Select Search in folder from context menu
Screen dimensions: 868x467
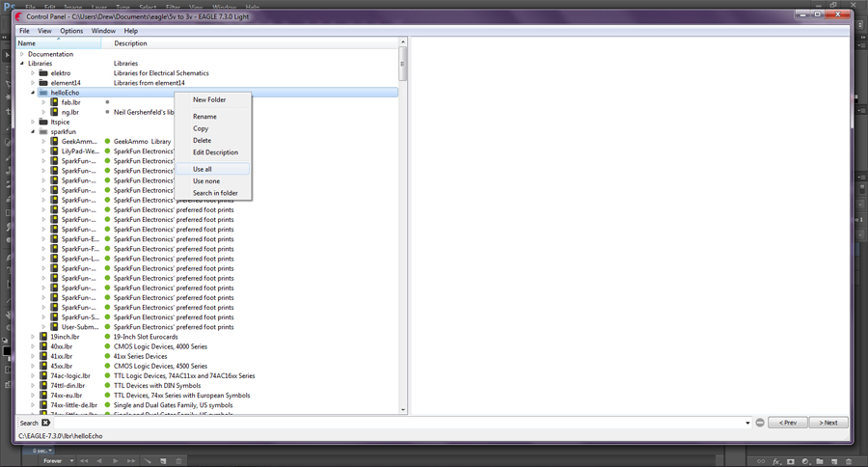[212, 193]
